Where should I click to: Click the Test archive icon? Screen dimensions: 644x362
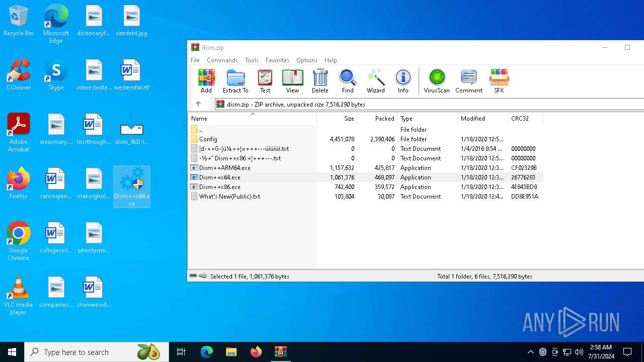click(265, 81)
